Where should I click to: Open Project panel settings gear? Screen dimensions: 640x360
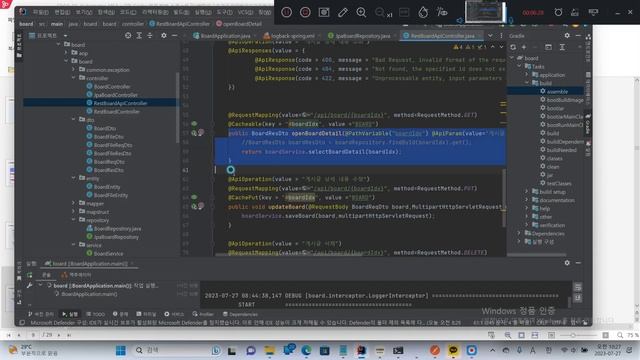coord(164,36)
